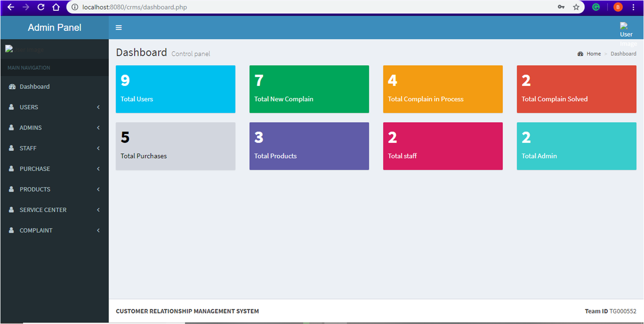Image resolution: width=644 pixels, height=324 pixels.
Task: Click the browser reload icon
Action: pyautogui.click(x=41, y=7)
